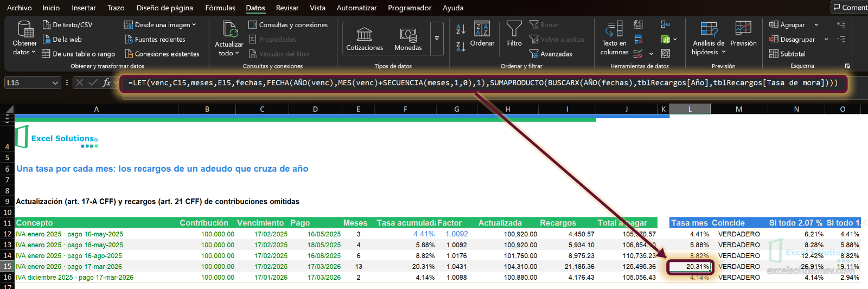Click the show detail outline icon
Image resolution: width=868 pixels, height=289 pixels.
(x=841, y=24)
